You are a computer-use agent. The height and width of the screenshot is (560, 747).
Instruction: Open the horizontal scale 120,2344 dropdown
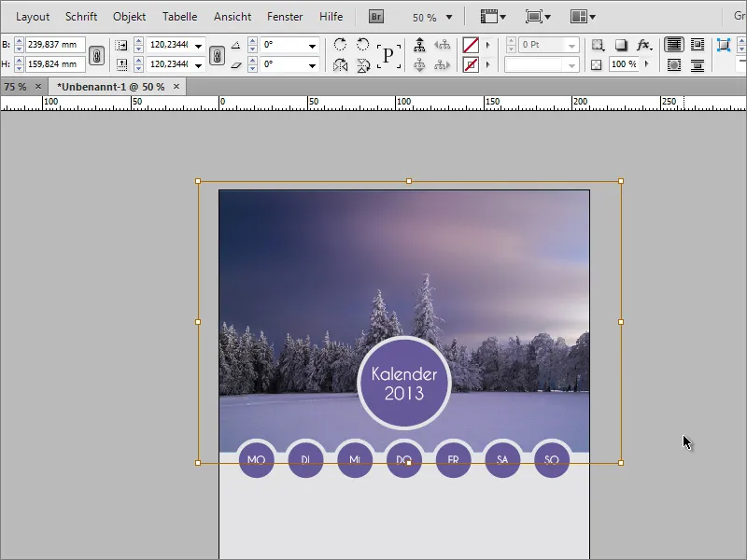click(x=199, y=46)
